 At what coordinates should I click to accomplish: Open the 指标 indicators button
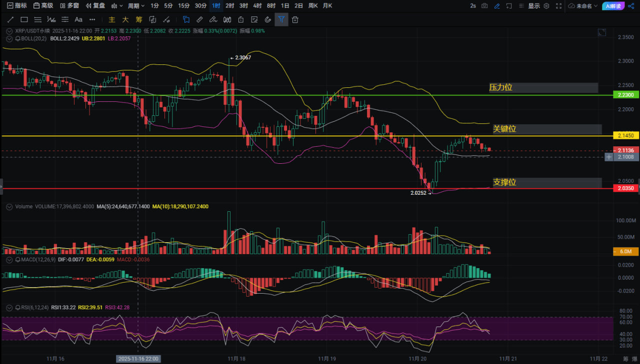(17, 5)
